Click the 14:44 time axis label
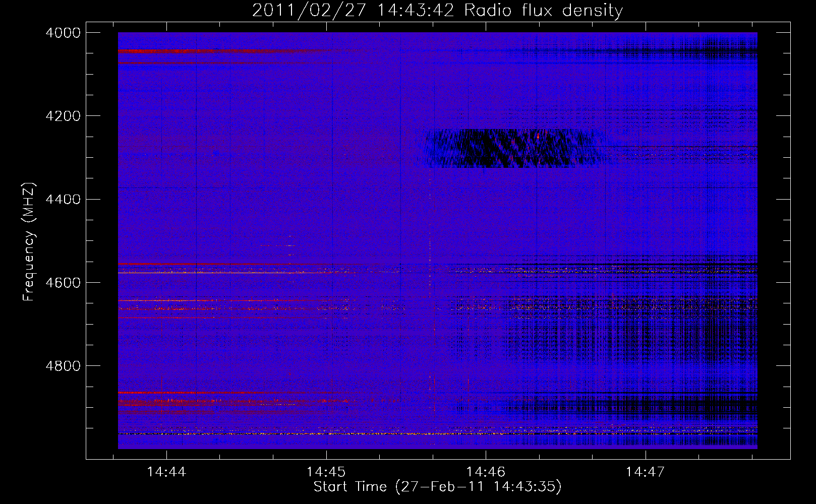 point(166,472)
